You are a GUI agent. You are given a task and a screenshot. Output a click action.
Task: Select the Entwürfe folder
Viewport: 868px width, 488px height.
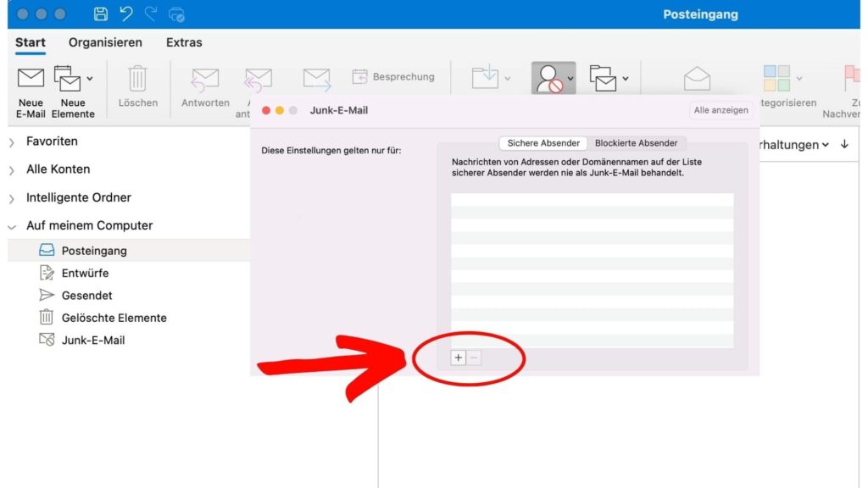click(x=85, y=273)
